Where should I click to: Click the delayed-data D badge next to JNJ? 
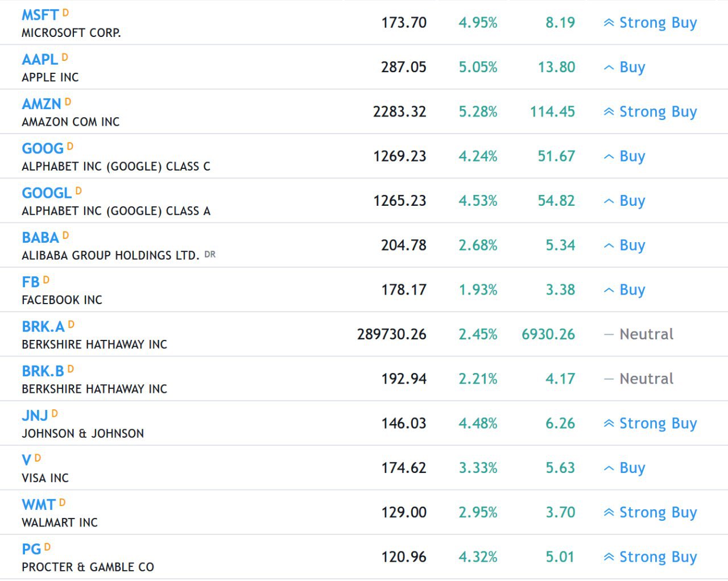pyautogui.click(x=55, y=413)
